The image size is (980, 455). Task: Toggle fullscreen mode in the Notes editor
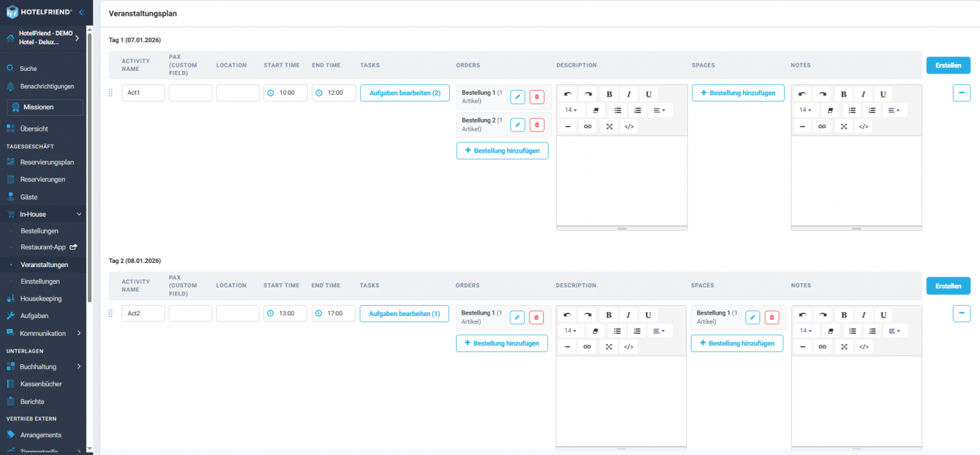844,126
